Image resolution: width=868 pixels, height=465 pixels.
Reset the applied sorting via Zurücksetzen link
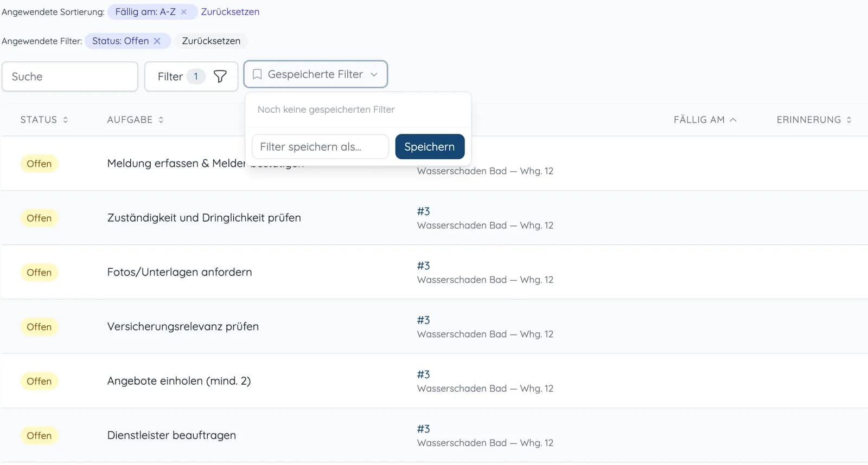(230, 12)
